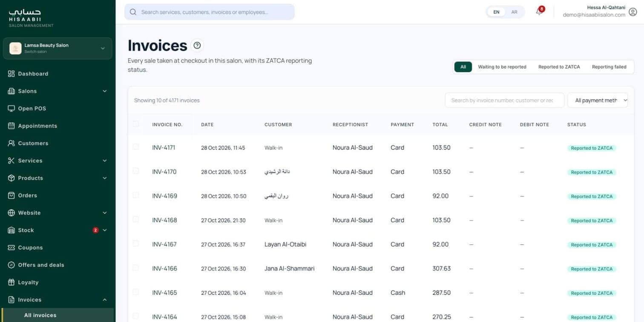Click the Lamsa Beauty Salon logo thumbnail
The image size is (644, 322).
[16, 48]
